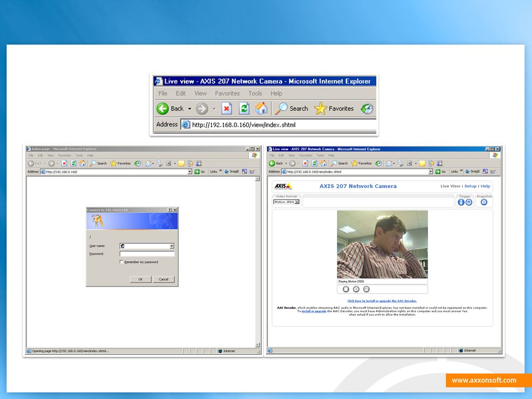This screenshot has height=399, width=532.
Task: Click Home icon in Index page window
Action: pyautogui.click(x=83, y=163)
